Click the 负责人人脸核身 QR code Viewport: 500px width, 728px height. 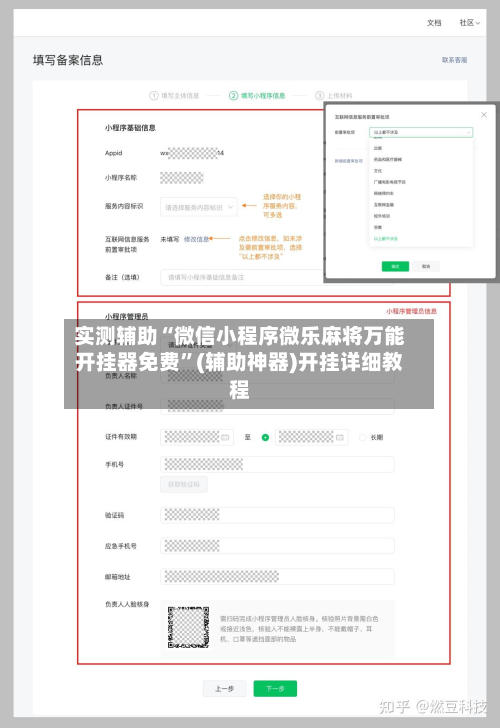188,627
